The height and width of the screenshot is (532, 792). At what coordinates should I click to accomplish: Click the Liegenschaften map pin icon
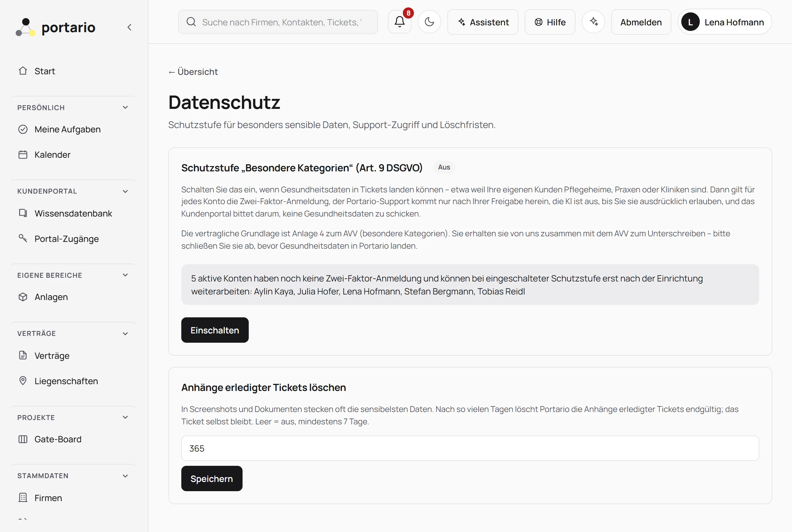click(23, 381)
